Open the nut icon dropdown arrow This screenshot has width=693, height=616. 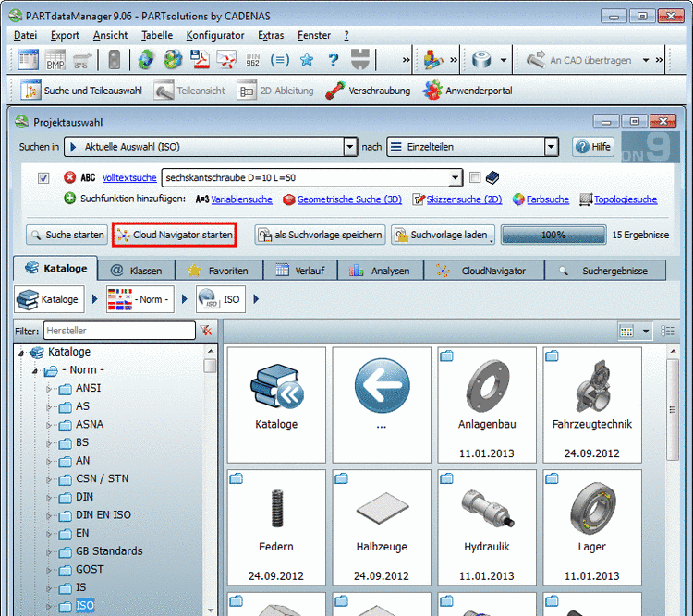click(x=504, y=60)
